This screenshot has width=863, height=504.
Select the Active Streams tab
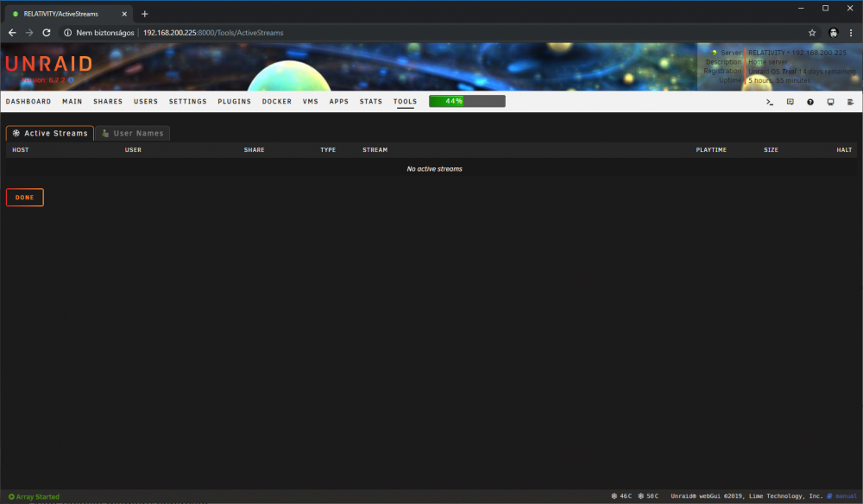(x=50, y=133)
